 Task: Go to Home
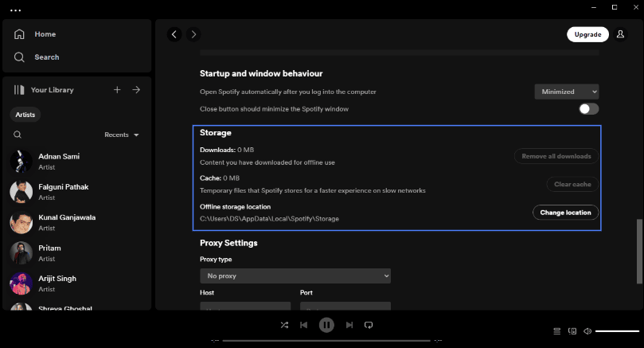coord(35,34)
